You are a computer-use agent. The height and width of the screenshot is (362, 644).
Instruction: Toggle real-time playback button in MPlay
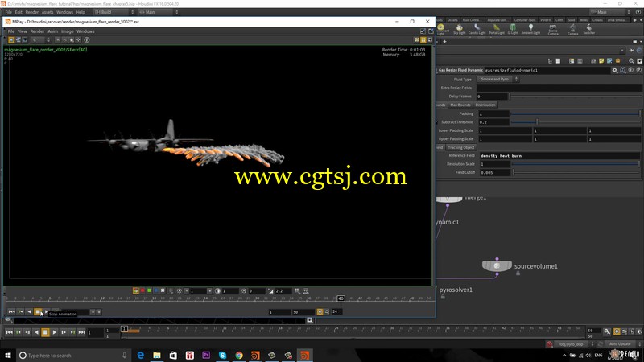click(x=320, y=312)
